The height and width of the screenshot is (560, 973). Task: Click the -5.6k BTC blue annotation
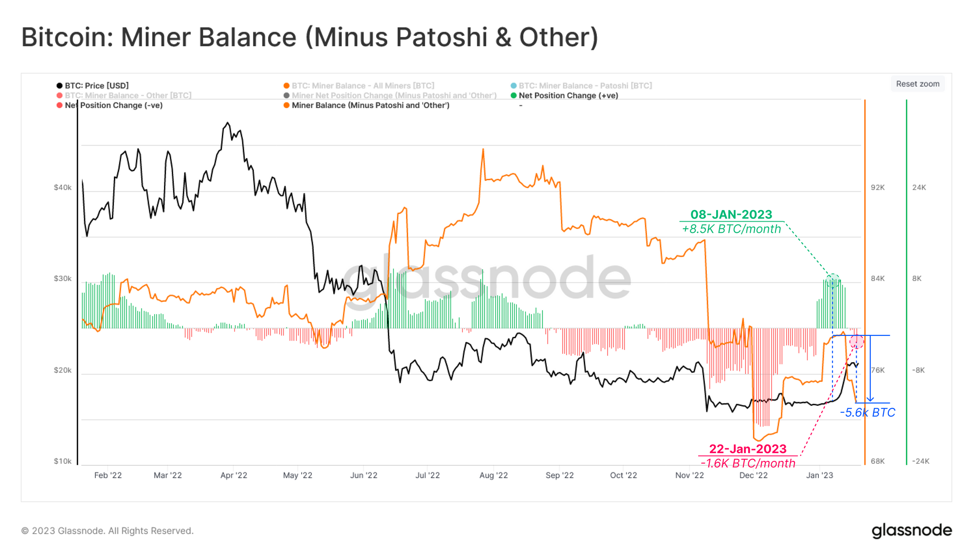(867, 412)
